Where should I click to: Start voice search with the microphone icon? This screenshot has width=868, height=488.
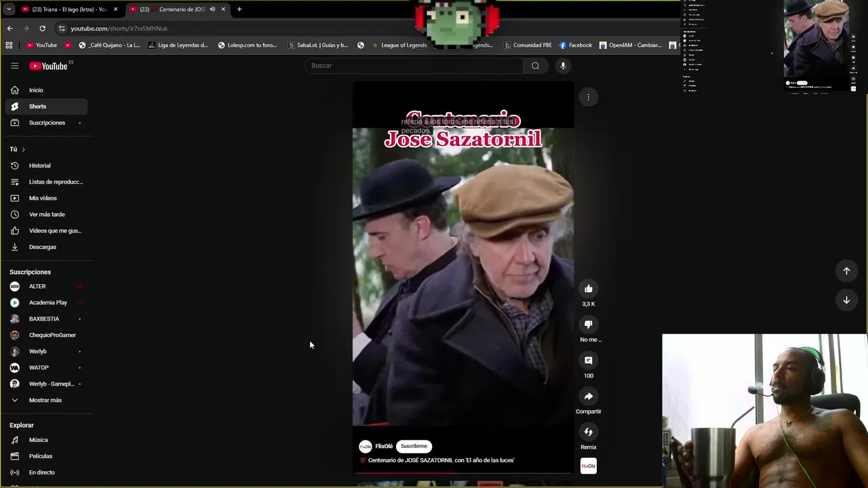(563, 66)
